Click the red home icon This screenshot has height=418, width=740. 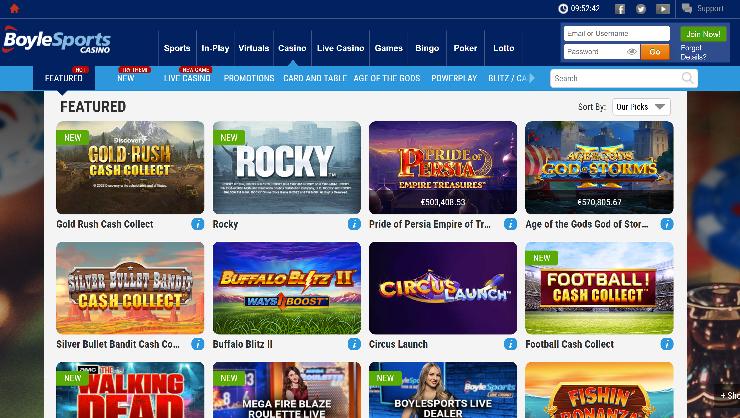tap(14, 8)
